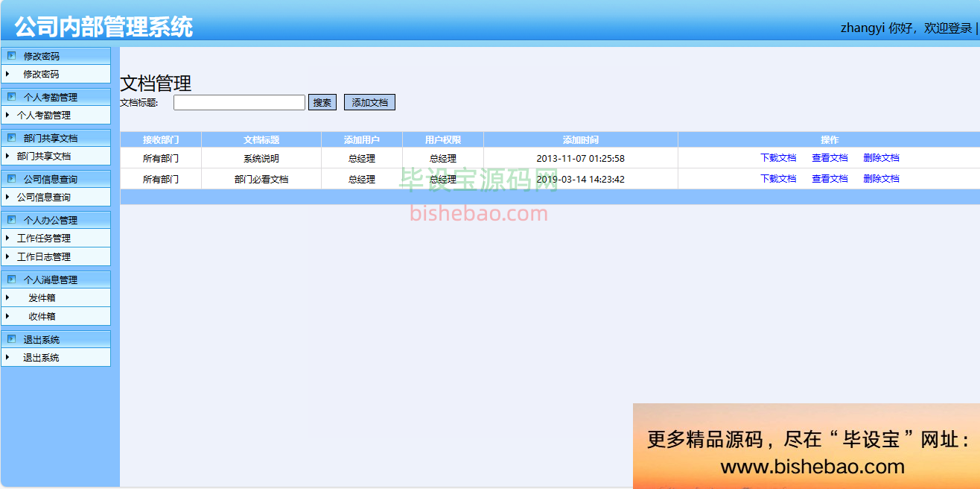
Task: Open the 个人考勤管理 section header
Action: (56, 97)
